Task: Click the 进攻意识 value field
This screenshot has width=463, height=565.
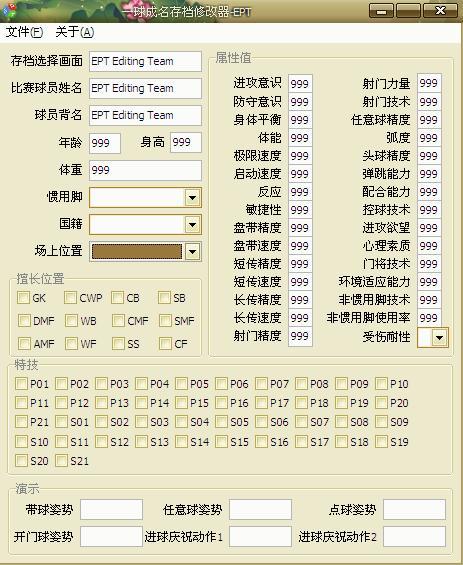Action: [300, 84]
